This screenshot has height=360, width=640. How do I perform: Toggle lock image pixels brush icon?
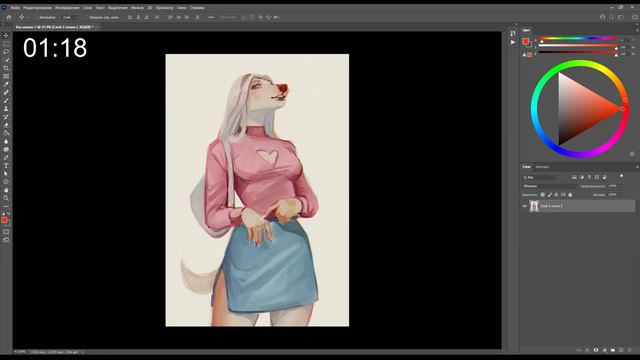point(549,195)
